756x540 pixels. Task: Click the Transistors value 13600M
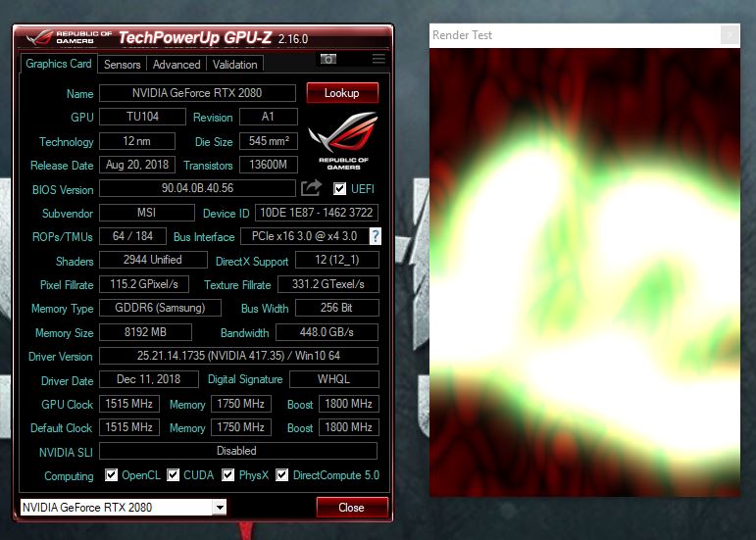click(269, 165)
